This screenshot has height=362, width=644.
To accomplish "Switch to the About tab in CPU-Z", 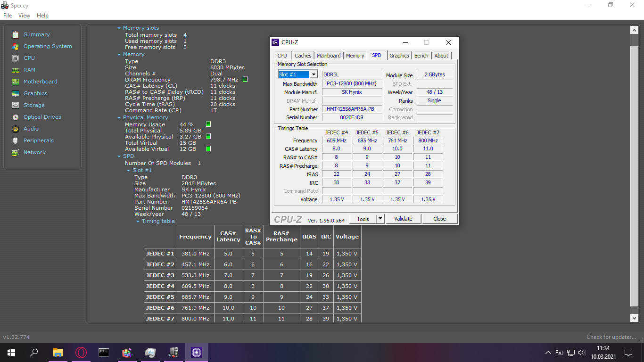I will [x=441, y=56].
